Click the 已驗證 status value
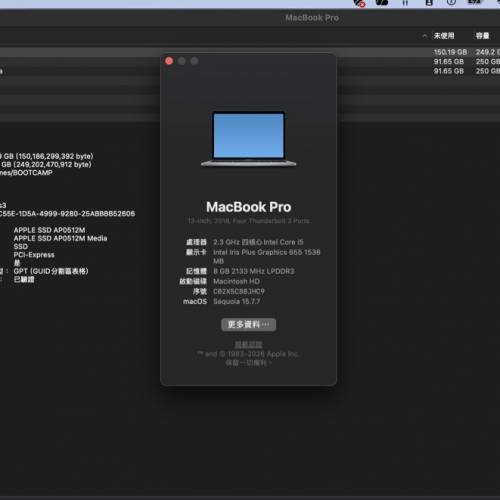The image size is (500, 500). tap(24, 279)
